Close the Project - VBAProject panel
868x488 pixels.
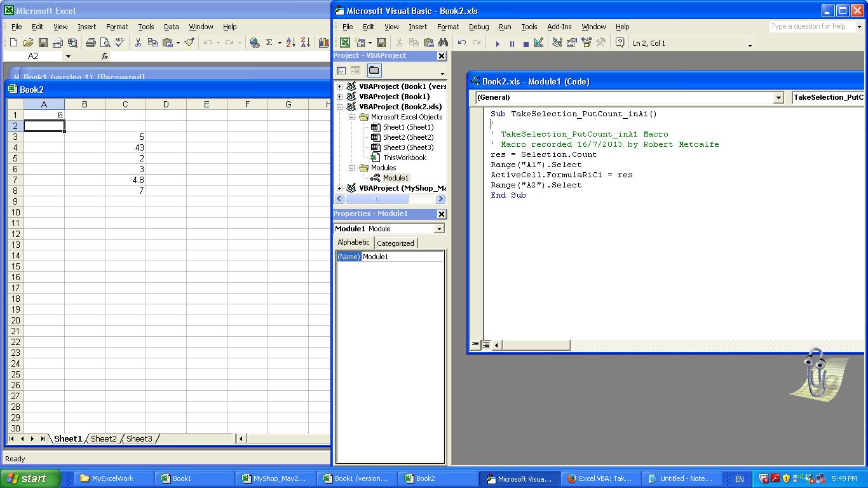pos(442,56)
